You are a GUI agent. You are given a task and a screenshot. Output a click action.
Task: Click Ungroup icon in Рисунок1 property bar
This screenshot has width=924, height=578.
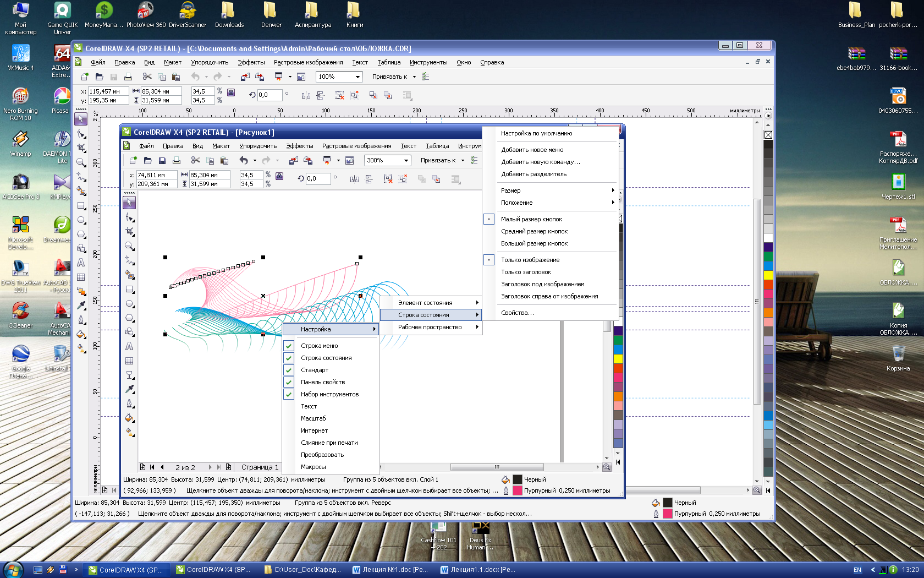point(388,179)
